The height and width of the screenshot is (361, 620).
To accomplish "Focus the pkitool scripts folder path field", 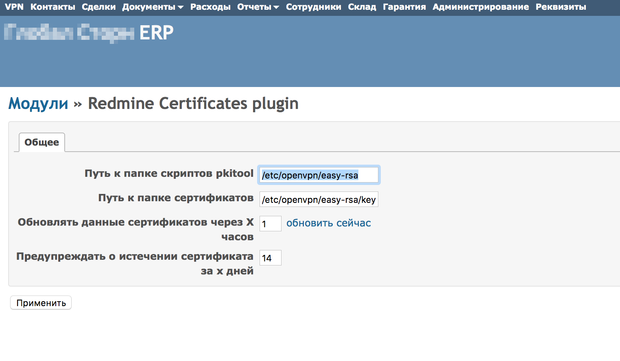I will coord(319,175).
